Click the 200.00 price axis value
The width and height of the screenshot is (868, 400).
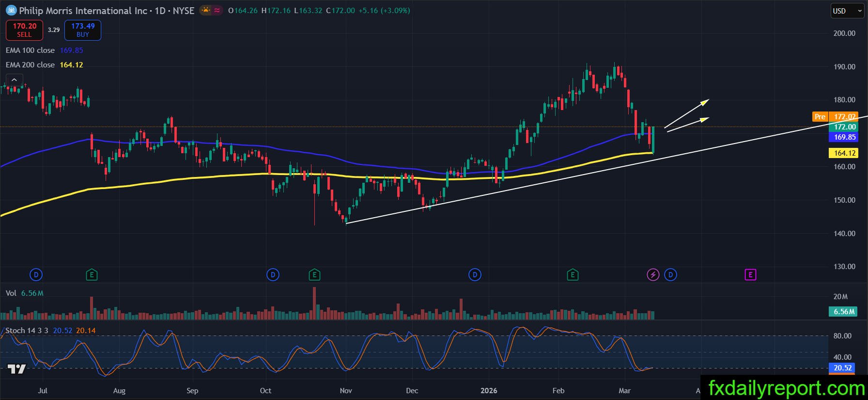[x=844, y=33]
